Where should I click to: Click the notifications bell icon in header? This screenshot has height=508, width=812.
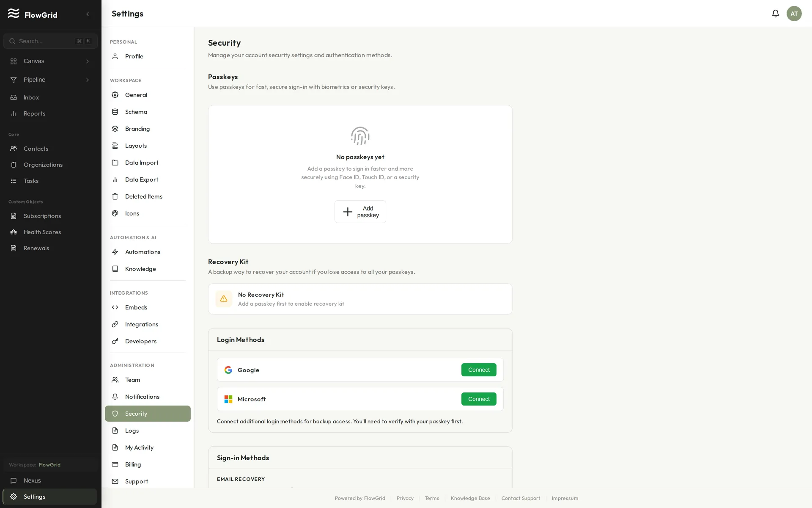(x=775, y=14)
